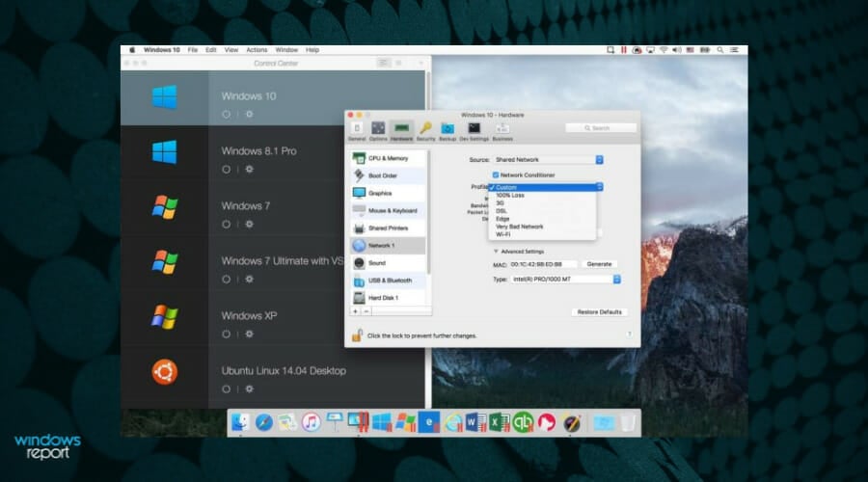This screenshot has height=482, width=868.
Task: Open the Business tab icon
Action: [x=502, y=131]
